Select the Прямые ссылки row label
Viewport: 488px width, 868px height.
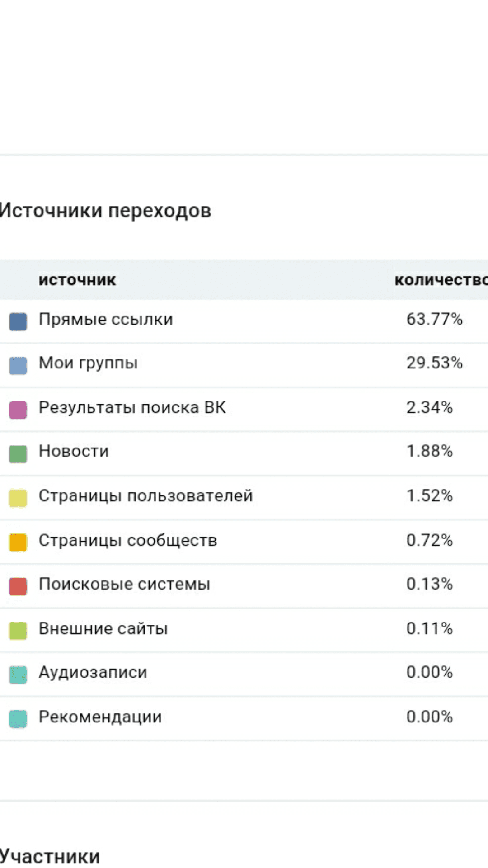(x=106, y=319)
